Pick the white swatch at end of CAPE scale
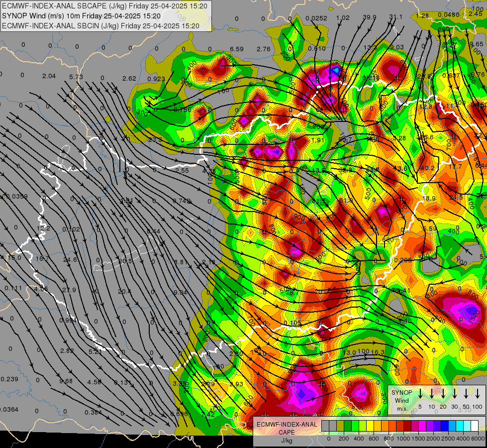 click(475, 426)
